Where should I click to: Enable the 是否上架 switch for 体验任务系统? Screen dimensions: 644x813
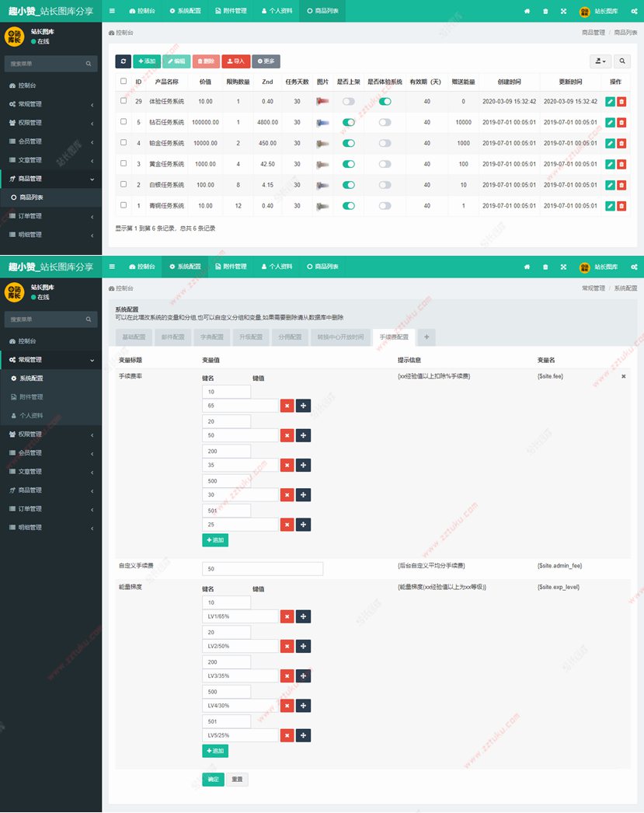349,101
